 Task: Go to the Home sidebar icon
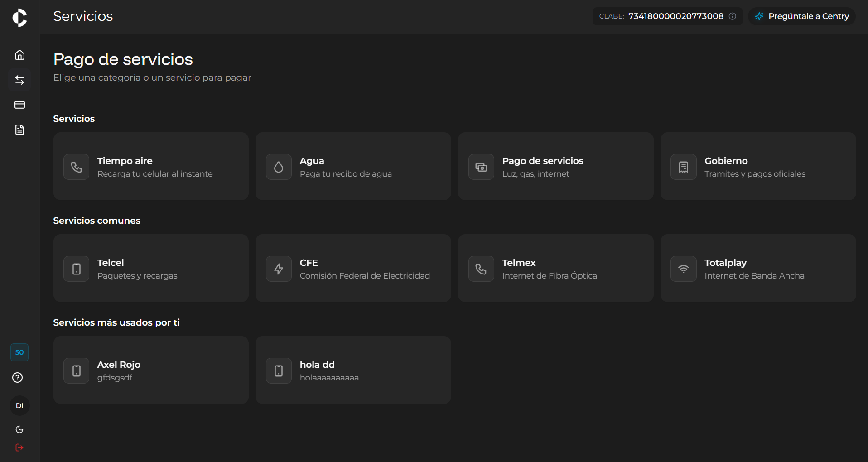[19, 55]
